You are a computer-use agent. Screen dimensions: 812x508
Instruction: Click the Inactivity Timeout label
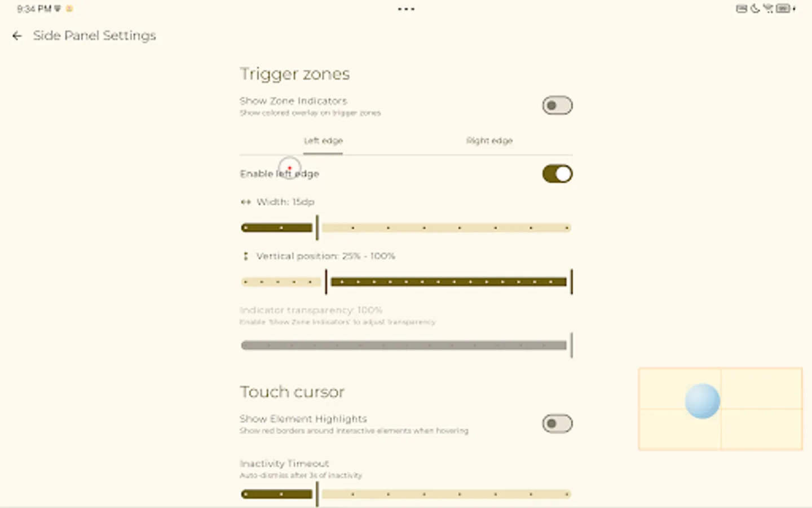click(x=284, y=463)
